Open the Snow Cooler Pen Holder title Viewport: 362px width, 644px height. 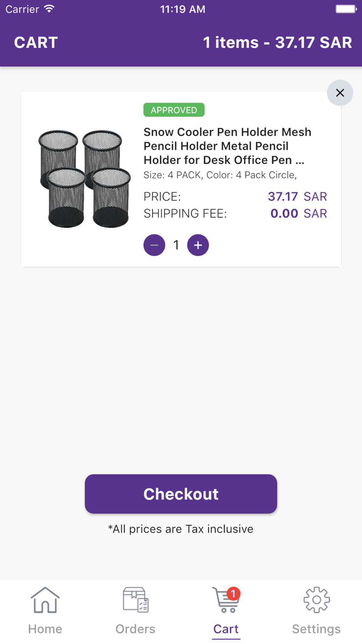227,146
